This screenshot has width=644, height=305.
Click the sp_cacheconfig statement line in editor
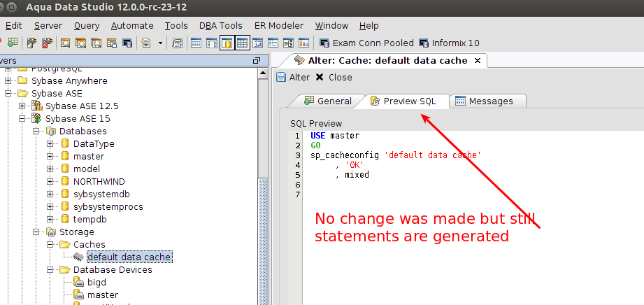396,155
